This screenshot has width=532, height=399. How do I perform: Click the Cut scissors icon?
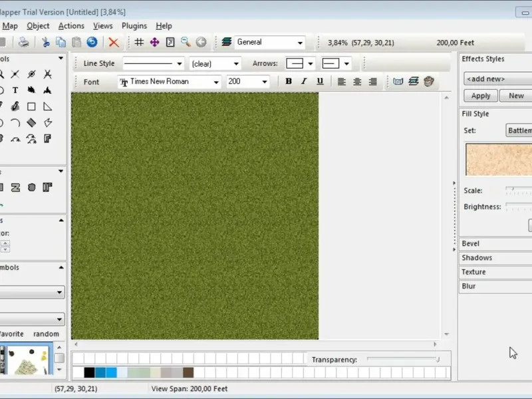(x=45, y=42)
